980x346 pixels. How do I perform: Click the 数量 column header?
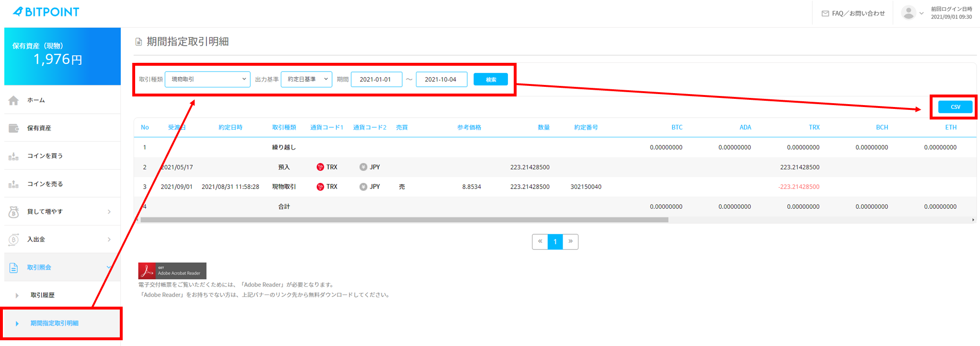pyautogui.click(x=543, y=128)
